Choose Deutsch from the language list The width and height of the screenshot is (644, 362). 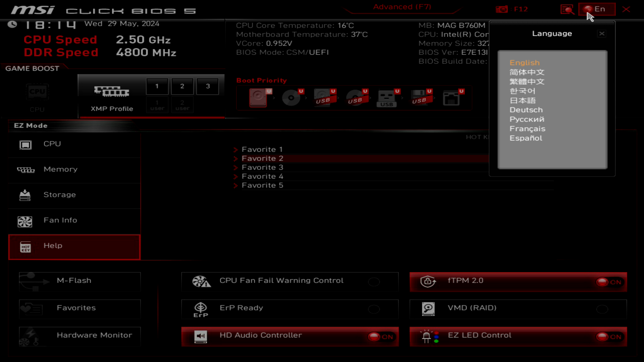526,110
